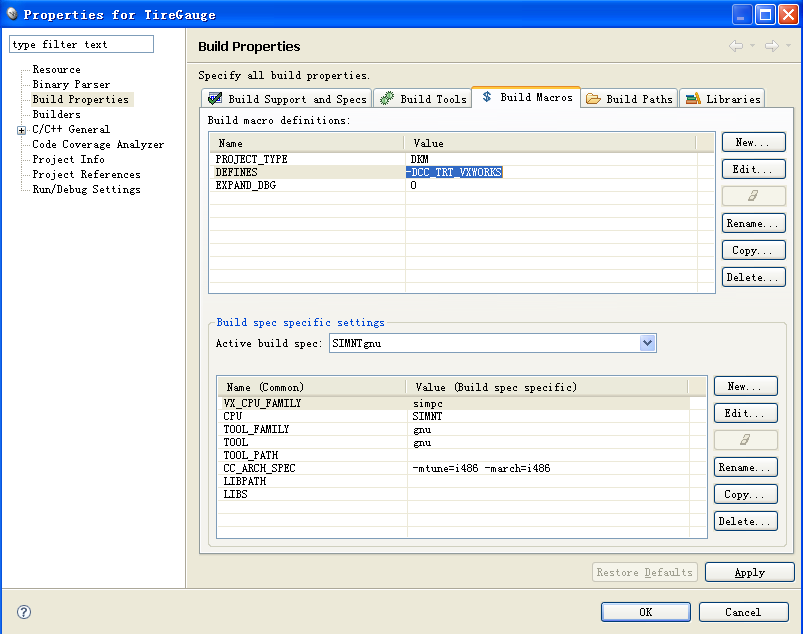Click the -DCC_TRT_VXWORKS value cell

(x=454, y=172)
